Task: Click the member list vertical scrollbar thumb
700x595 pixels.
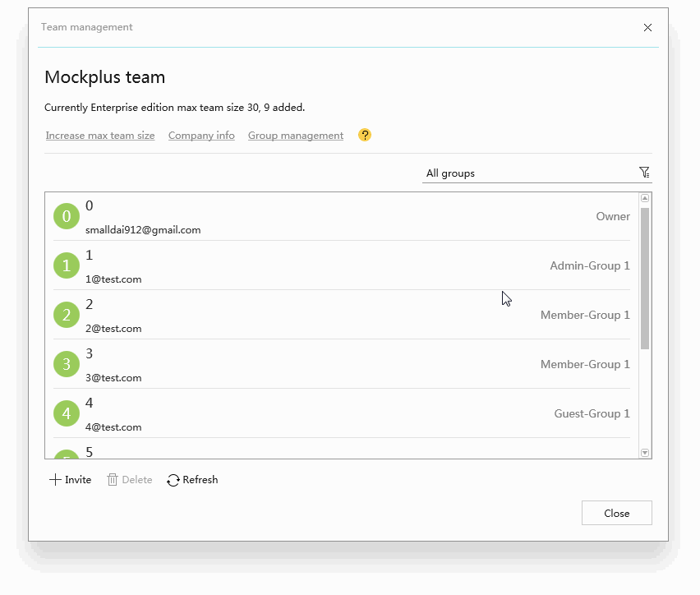Action: (x=645, y=279)
